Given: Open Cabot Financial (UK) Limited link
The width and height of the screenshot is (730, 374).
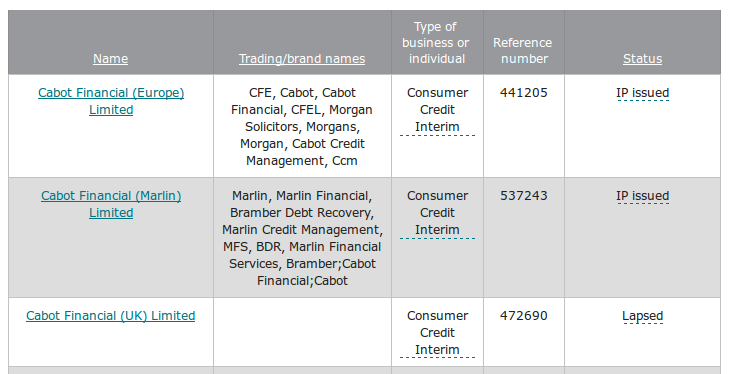Looking at the screenshot, I should (x=110, y=316).
